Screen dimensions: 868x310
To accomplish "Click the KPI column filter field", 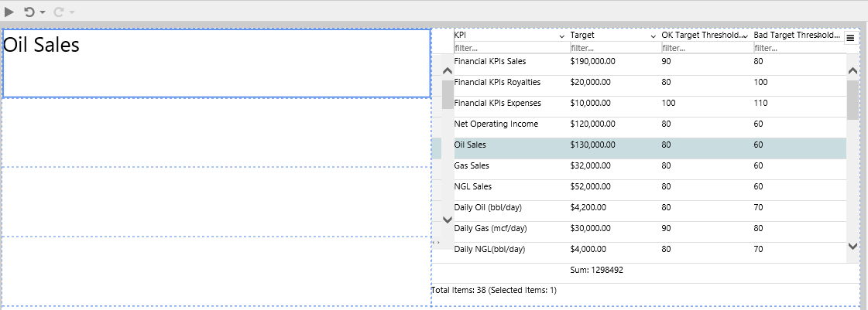I will pyautogui.click(x=507, y=48).
